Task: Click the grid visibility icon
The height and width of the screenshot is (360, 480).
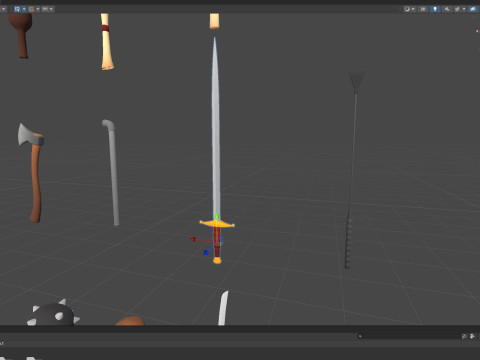Action: tap(45, 9)
